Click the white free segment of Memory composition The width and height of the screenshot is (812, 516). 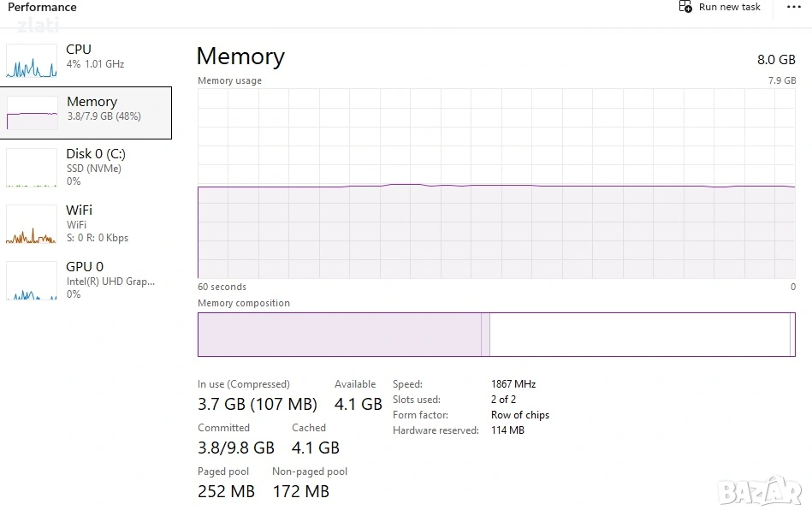click(x=638, y=335)
